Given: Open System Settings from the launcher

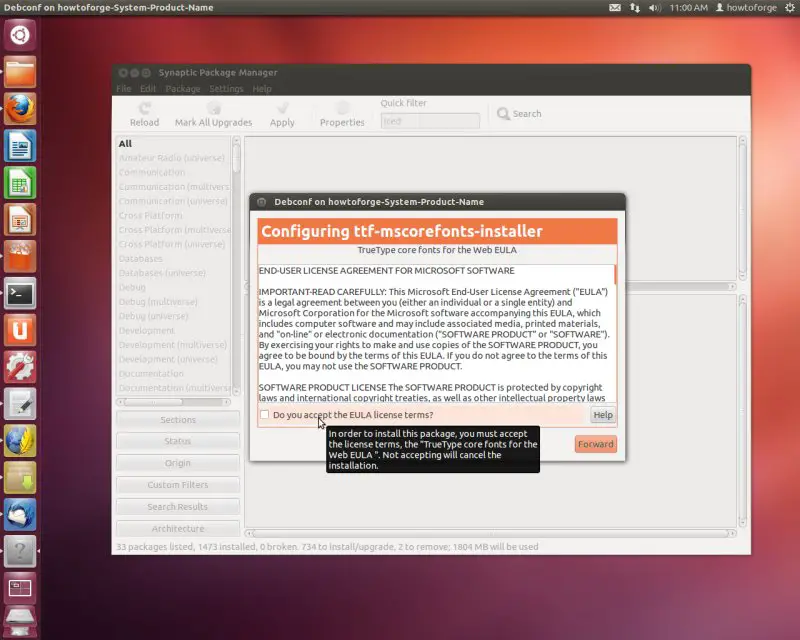Looking at the screenshot, I should 20,367.
